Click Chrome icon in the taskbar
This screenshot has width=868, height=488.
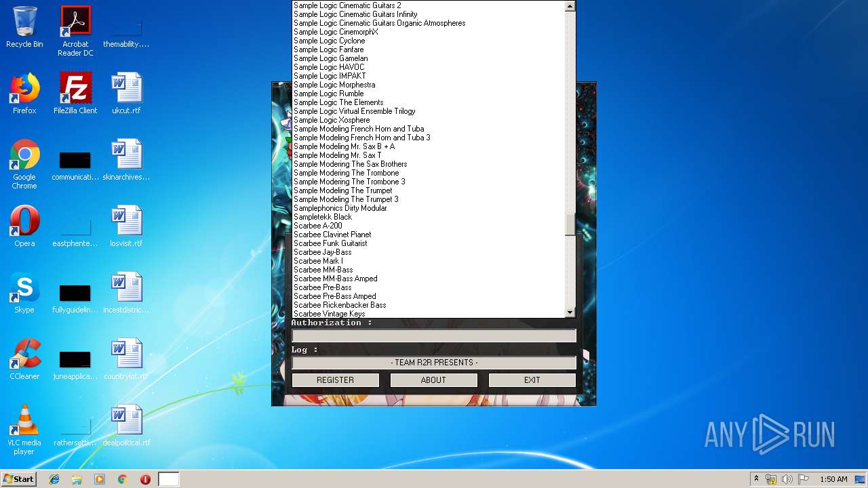122,479
